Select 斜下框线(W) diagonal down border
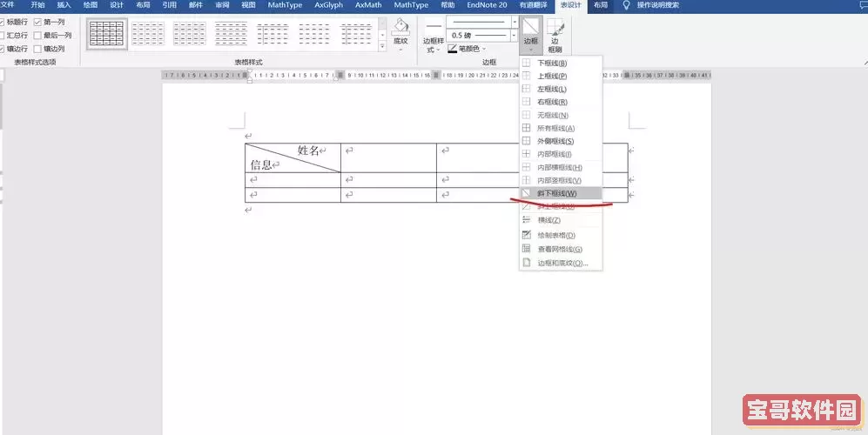The width and height of the screenshot is (868, 435). coord(560,193)
